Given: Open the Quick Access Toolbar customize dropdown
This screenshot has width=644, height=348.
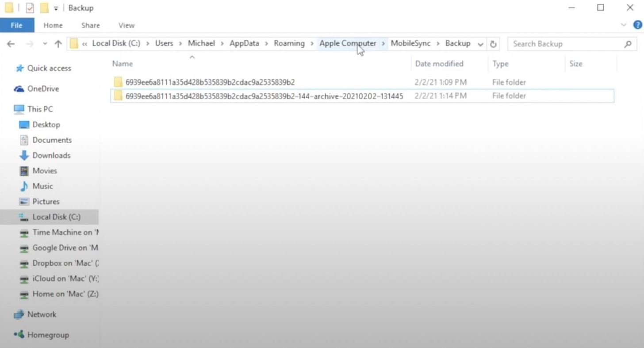Looking at the screenshot, I should pos(56,8).
